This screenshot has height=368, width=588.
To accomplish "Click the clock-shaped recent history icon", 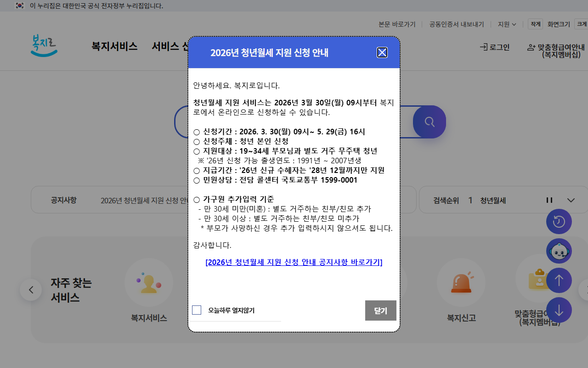I will click(x=559, y=221).
